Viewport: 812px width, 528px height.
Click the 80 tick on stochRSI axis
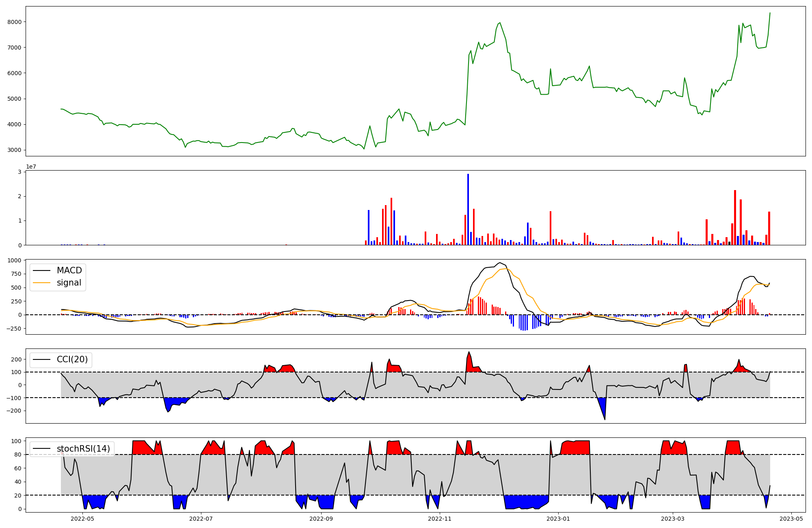[18, 454]
